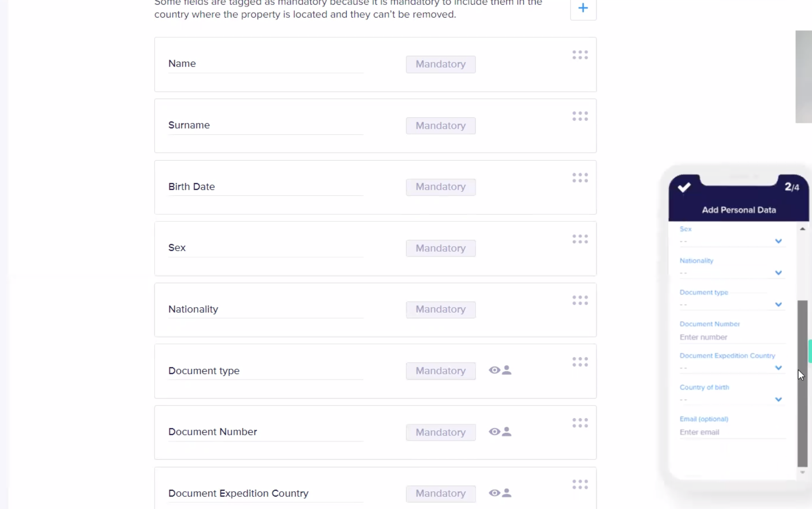812x509 pixels.
Task: Click the Email field in phone preview
Action: pyautogui.click(x=732, y=432)
